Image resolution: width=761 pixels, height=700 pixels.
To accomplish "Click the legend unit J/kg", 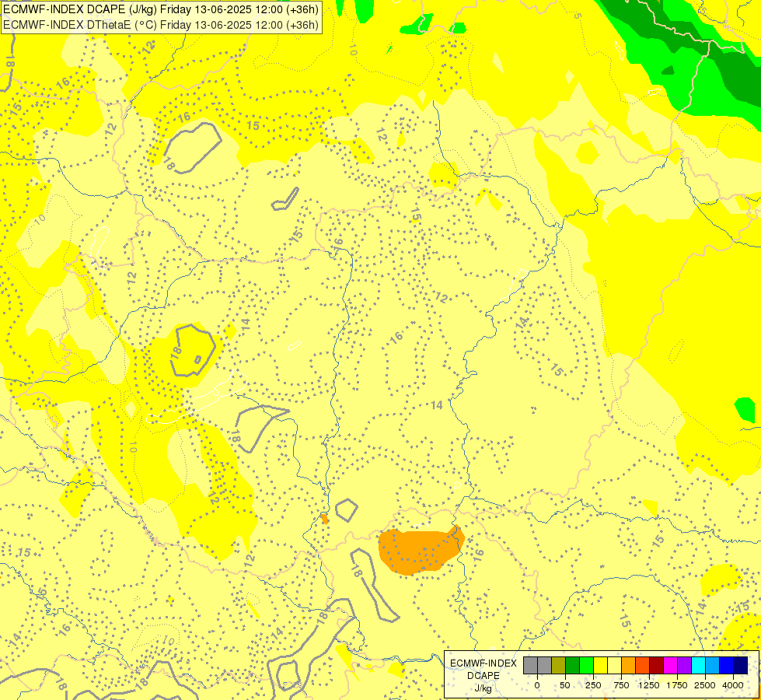I will point(483,688).
